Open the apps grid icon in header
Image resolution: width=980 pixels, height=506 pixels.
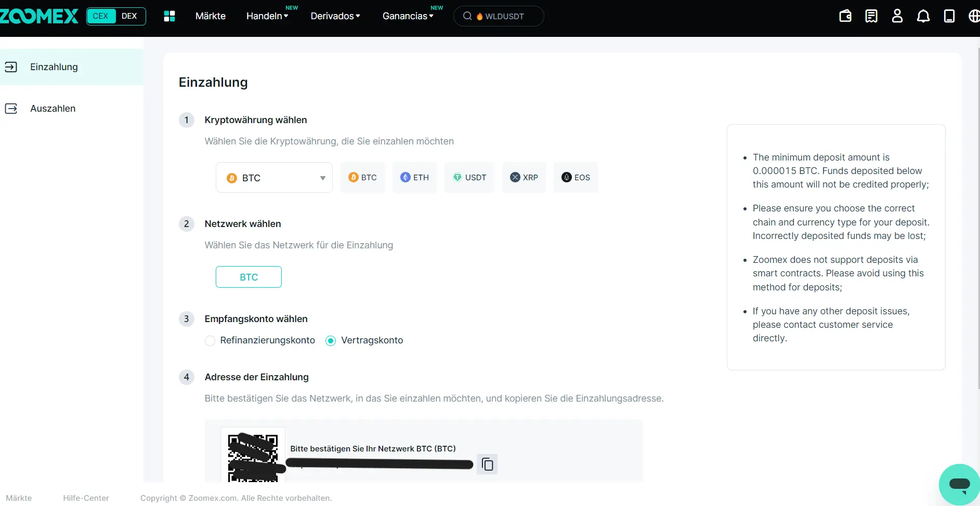tap(169, 16)
